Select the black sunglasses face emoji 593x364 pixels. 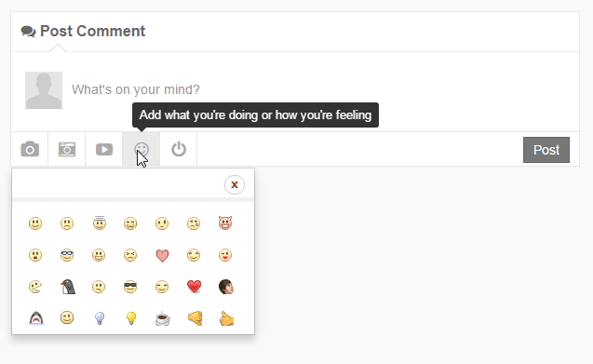130,287
